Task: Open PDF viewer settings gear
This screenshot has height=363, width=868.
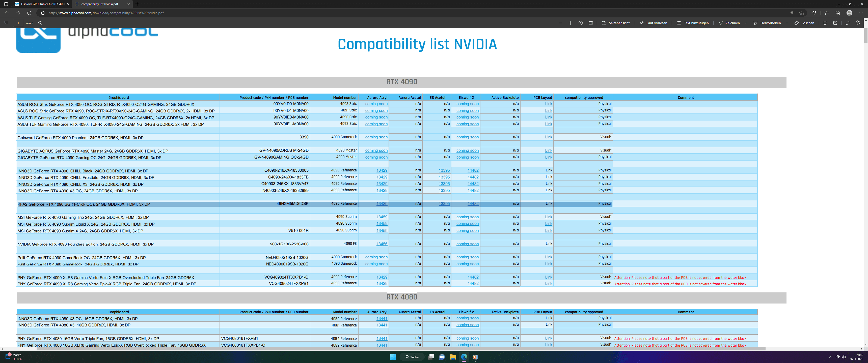Action: tap(858, 23)
